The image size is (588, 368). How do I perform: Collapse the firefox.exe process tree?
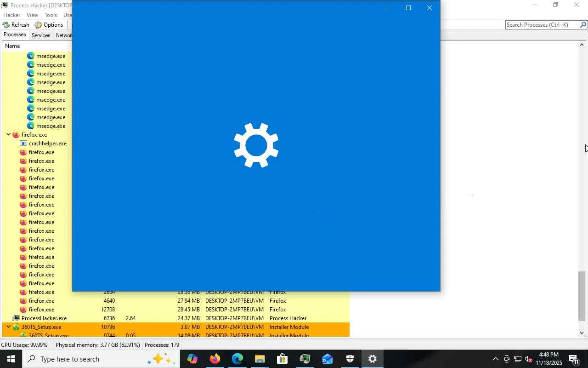coord(8,135)
